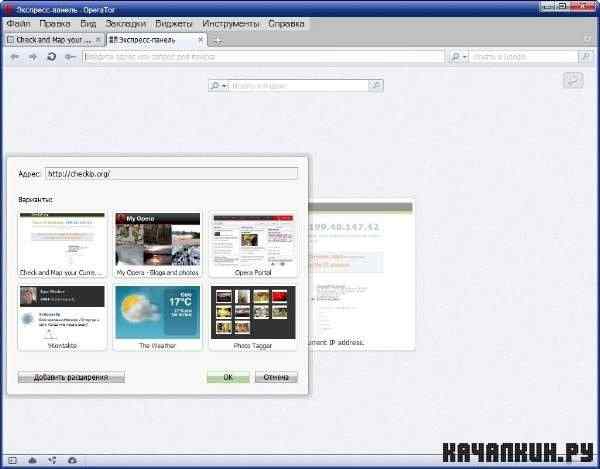Close the Check and Map your tab
The image size is (600, 469).
point(98,39)
